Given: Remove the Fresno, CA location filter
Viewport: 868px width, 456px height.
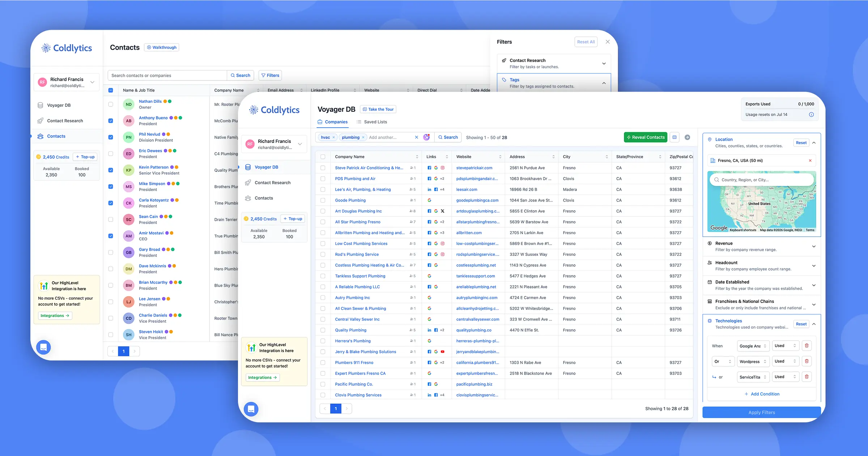Looking at the screenshot, I should pos(810,161).
